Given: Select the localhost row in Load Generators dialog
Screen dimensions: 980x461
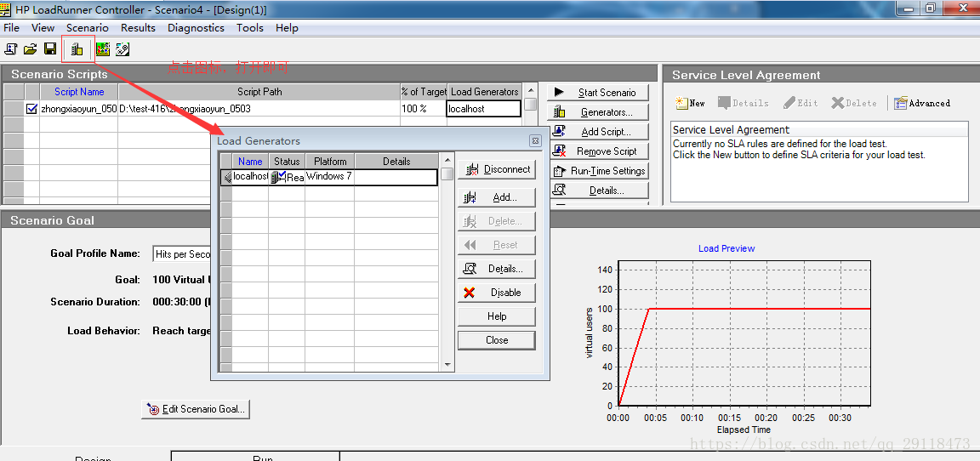Looking at the screenshot, I should (328, 178).
